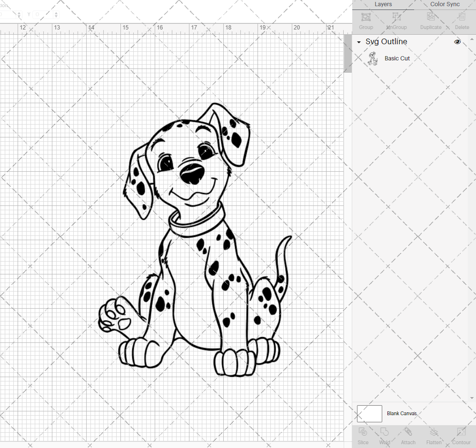
Task: Click the Y position input field
Action: [43, 14]
